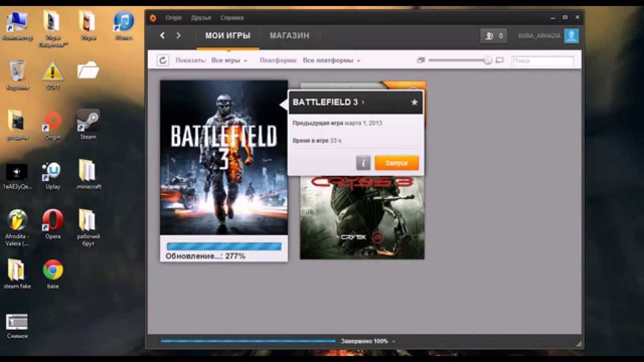Select the Crysis 3 cover art

pyautogui.click(x=362, y=217)
